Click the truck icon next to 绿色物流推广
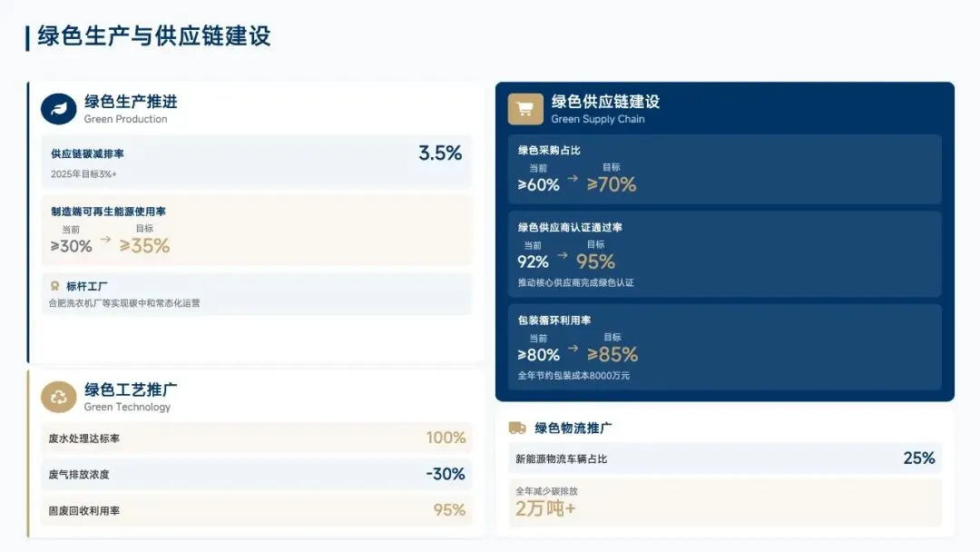980x552 pixels. 517,428
